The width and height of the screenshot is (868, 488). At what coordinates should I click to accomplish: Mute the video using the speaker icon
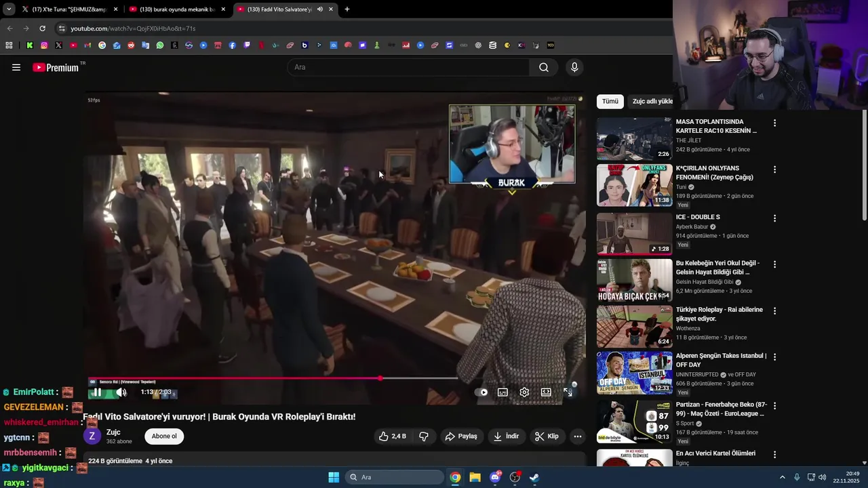pos(121,392)
